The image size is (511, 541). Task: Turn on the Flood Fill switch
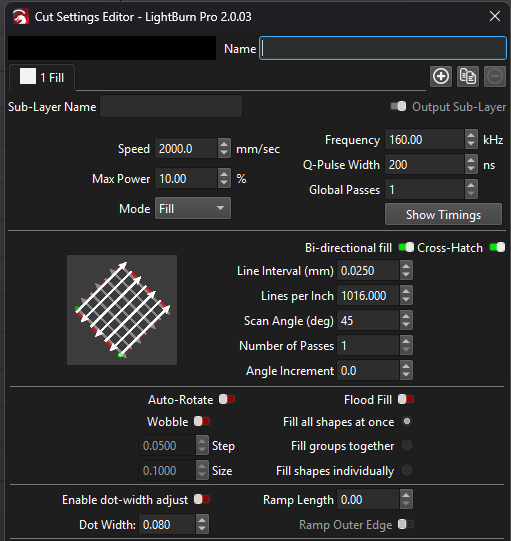pos(405,400)
